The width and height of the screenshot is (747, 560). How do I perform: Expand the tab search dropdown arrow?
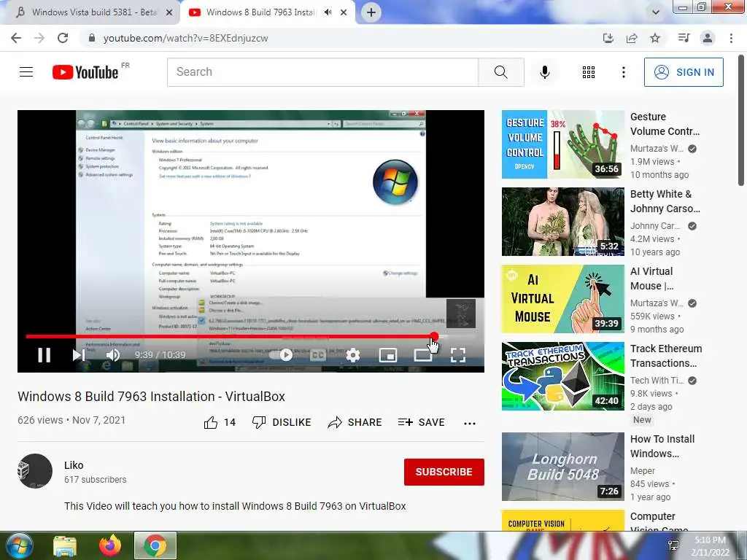coord(656,12)
